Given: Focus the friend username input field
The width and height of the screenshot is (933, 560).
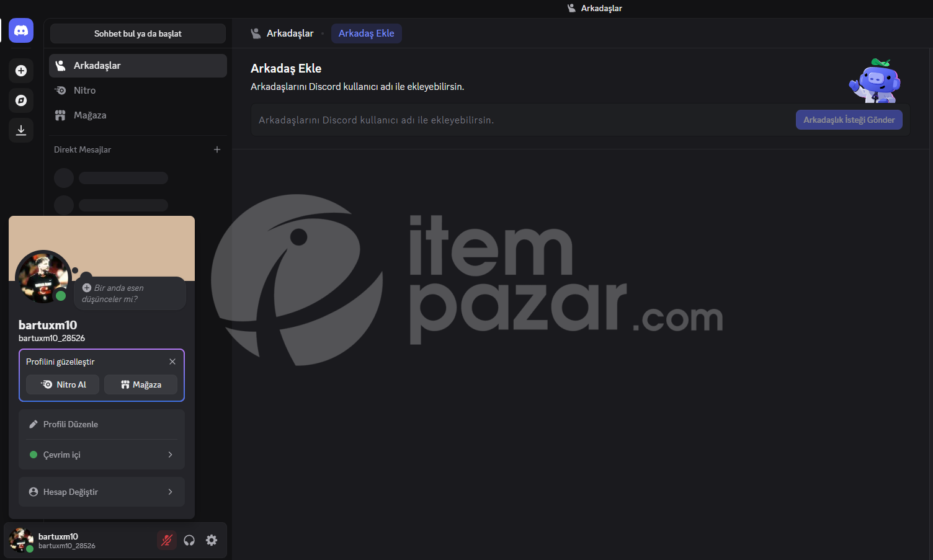Looking at the screenshot, I should (523, 120).
